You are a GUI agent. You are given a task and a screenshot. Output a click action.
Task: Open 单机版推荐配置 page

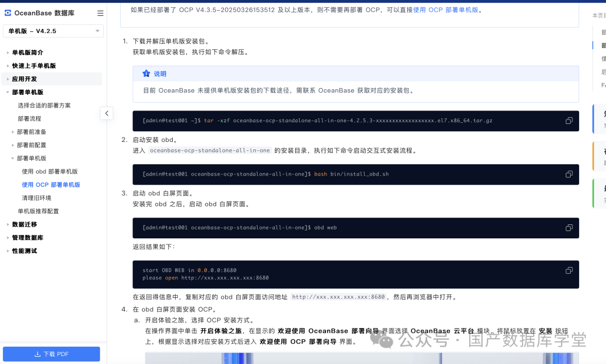click(x=38, y=211)
